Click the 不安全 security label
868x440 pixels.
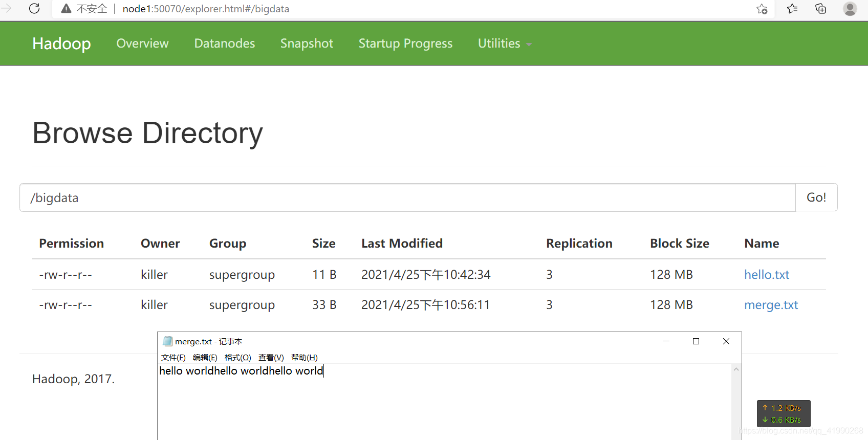click(x=92, y=9)
